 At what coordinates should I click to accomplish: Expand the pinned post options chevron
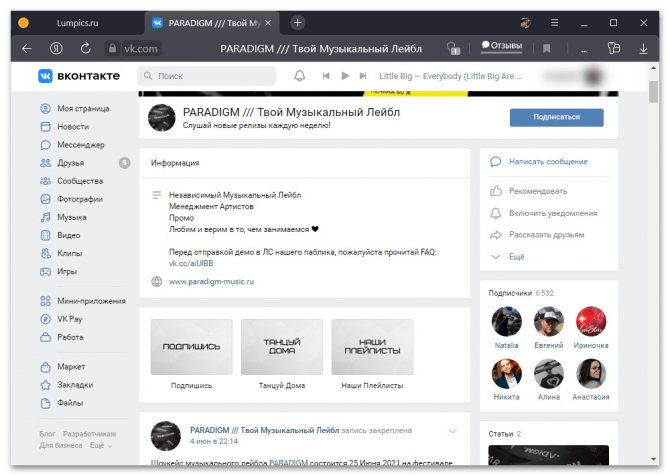coord(453,431)
